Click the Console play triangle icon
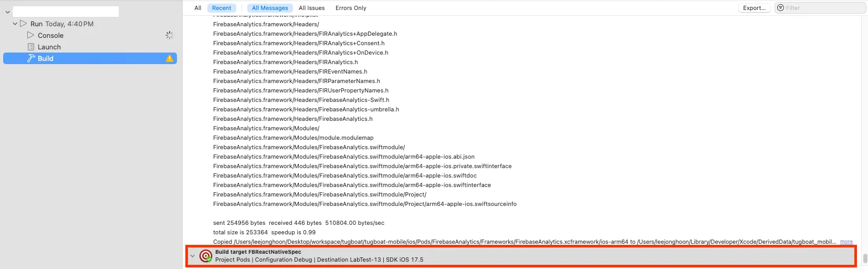The image size is (868, 269). [30, 35]
